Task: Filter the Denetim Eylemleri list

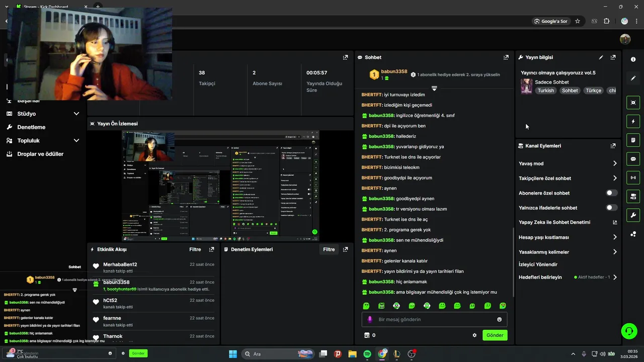Action: (x=329, y=249)
